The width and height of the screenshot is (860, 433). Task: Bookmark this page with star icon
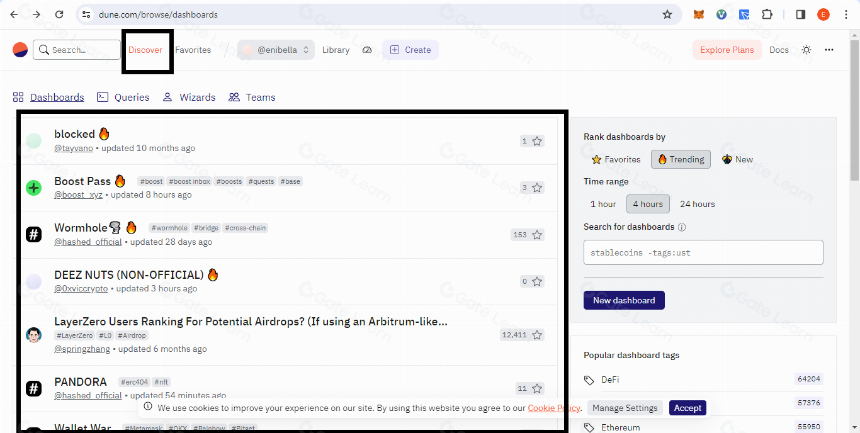tap(667, 15)
